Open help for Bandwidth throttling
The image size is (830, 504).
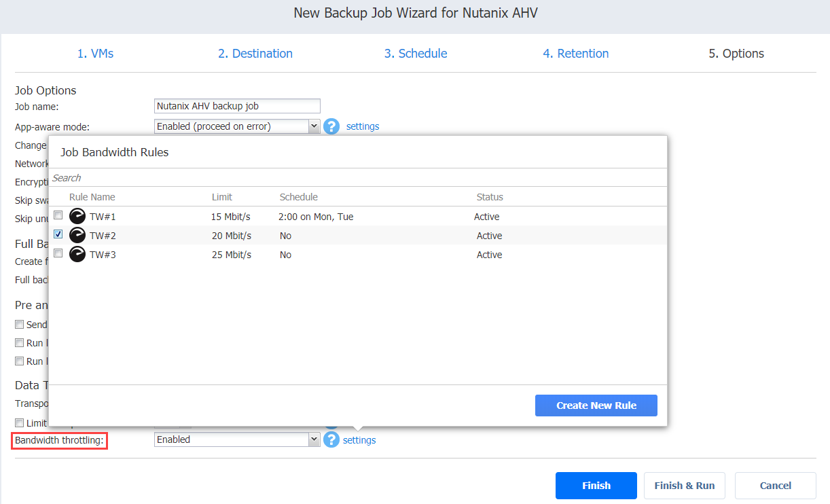tap(331, 439)
